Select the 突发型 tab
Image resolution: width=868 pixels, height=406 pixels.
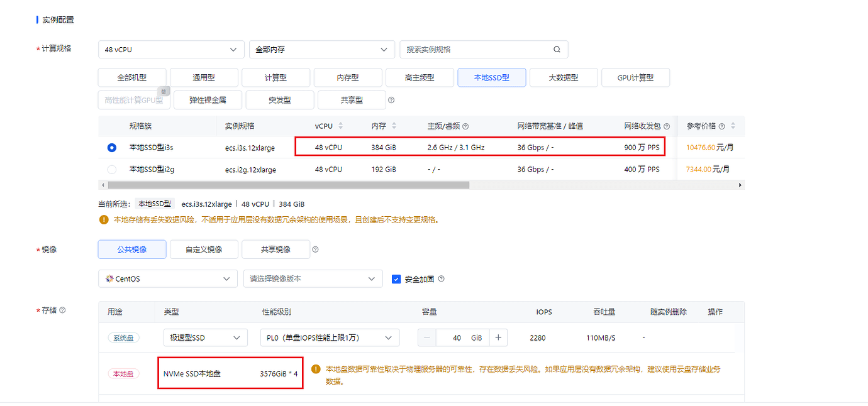coord(280,100)
